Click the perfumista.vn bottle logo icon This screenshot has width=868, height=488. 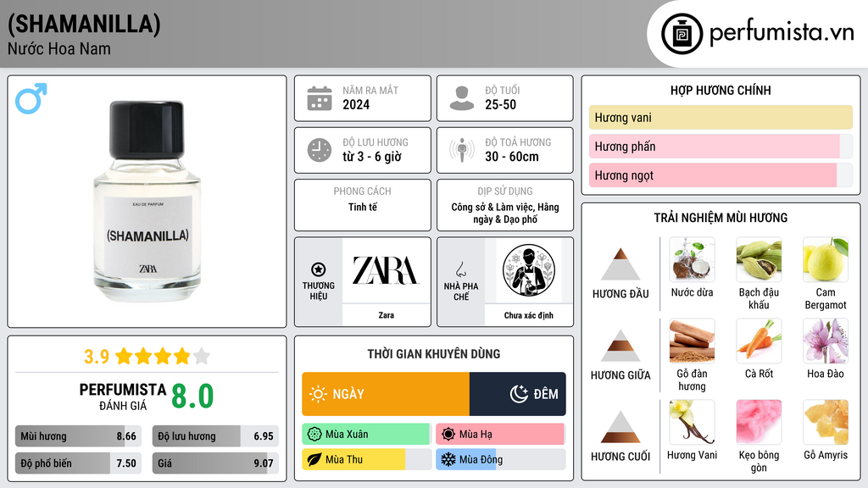click(682, 34)
